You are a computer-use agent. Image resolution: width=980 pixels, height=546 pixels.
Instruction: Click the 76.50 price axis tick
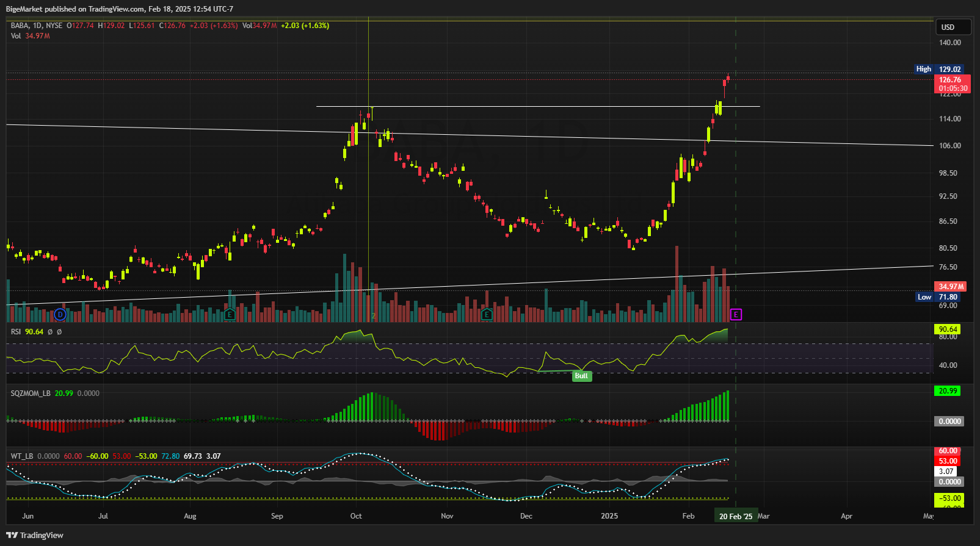click(x=948, y=267)
